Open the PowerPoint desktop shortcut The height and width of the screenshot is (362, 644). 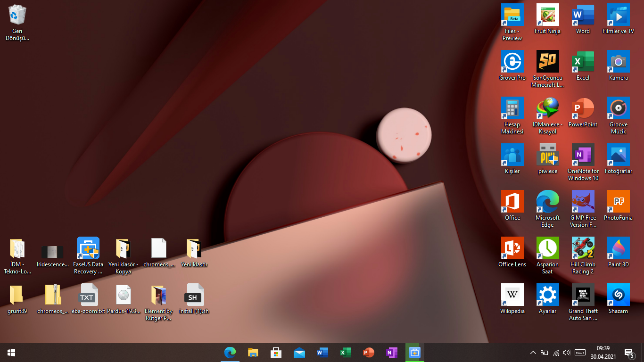(583, 112)
